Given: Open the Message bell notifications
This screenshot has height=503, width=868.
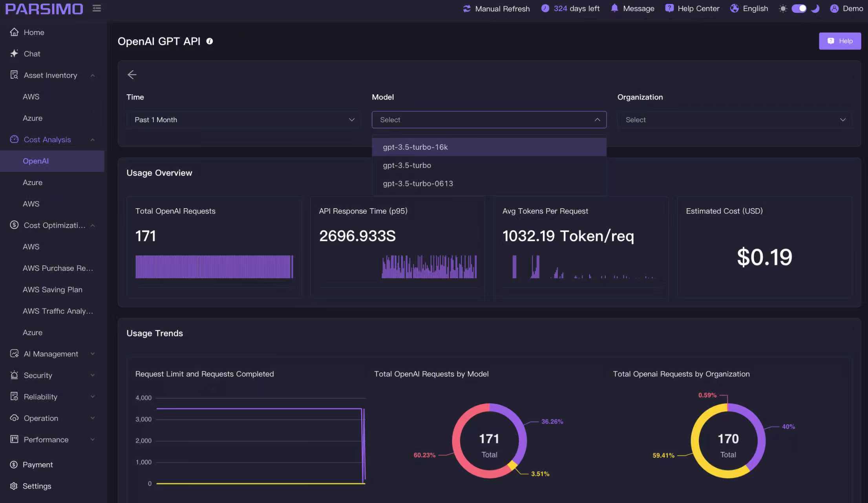Looking at the screenshot, I should [x=614, y=8].
